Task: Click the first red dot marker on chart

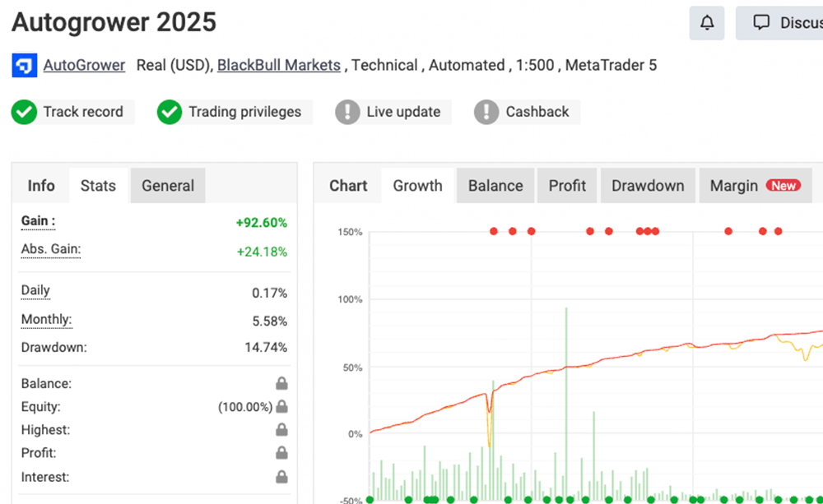Action: (494, 232)
